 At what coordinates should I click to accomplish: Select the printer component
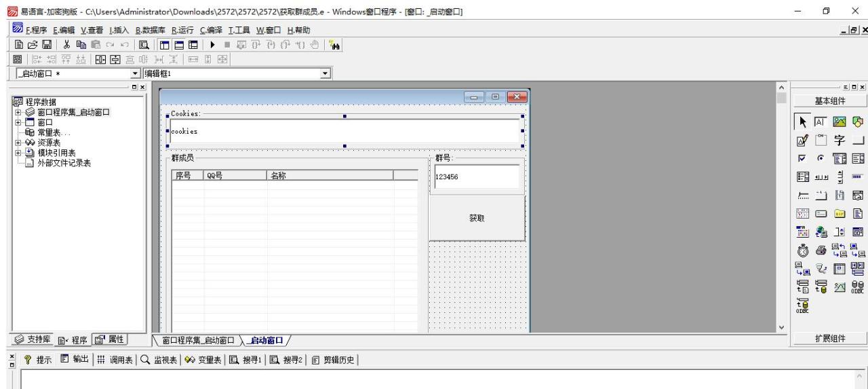(x=821, y=251)
